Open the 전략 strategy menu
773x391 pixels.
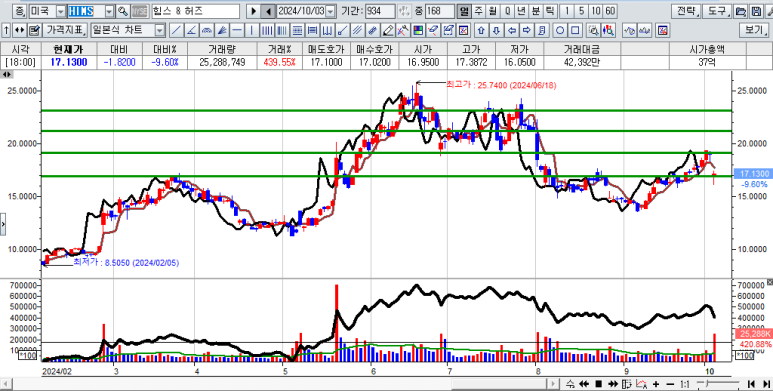coord(686,11)
